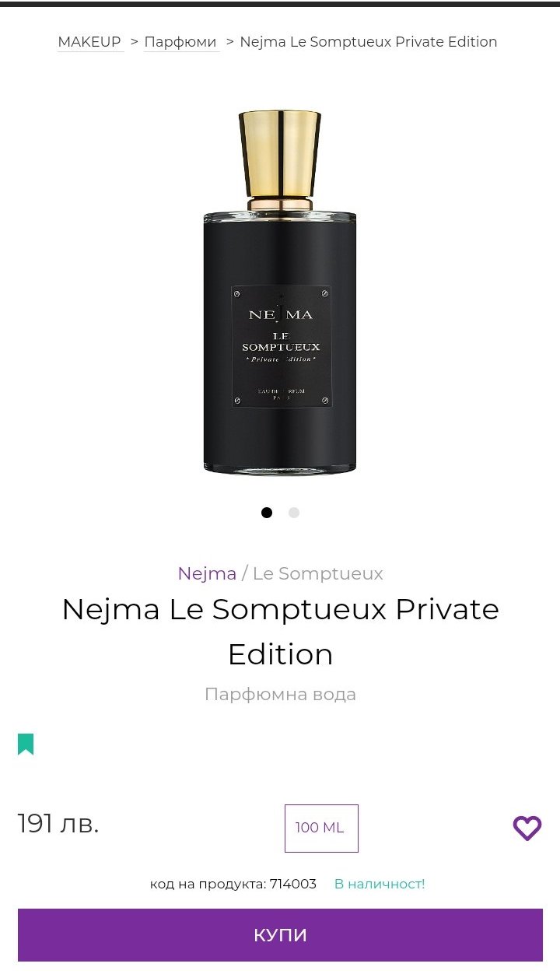Add product to wishlist with heart icon

[x=527, y=828]
